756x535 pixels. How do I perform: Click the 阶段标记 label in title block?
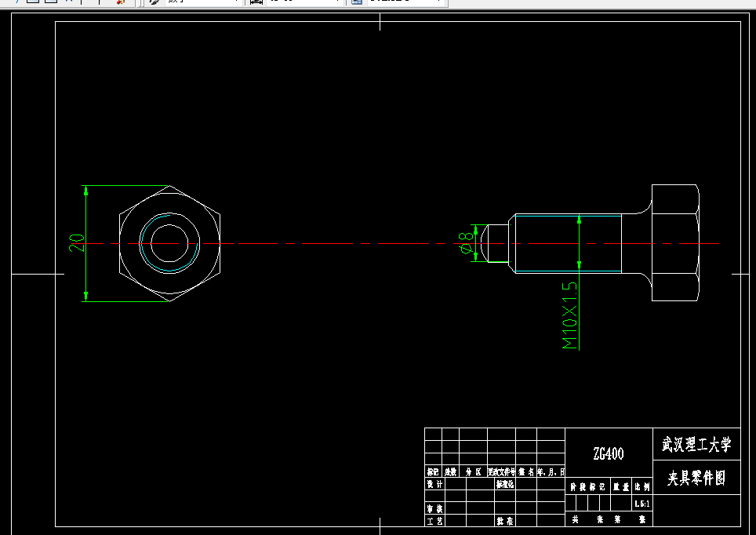point(587,487)
